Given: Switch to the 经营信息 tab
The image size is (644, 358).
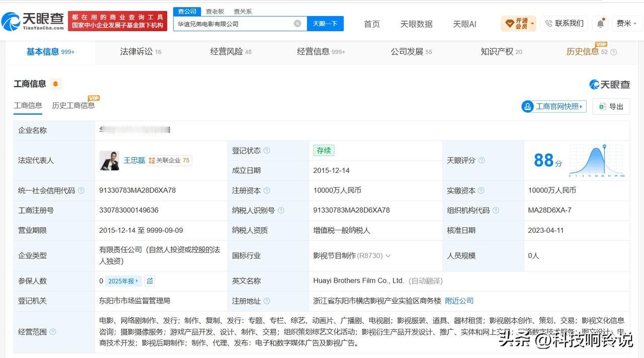Looking at the screenshot, I should [321, 51].
